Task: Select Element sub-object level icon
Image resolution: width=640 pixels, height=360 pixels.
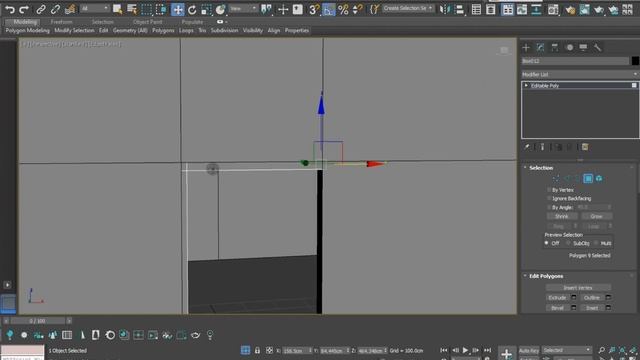Action: coord(599,178)
